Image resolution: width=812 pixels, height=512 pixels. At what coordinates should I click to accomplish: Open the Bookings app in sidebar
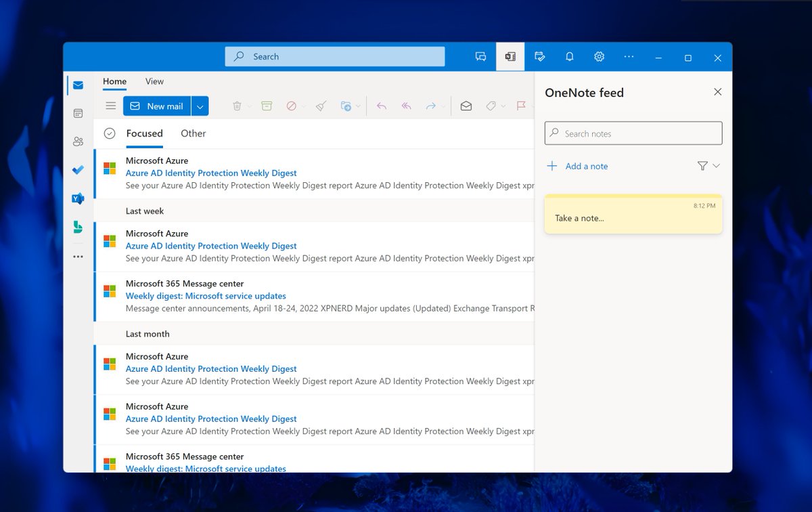(x=78, y=227)
